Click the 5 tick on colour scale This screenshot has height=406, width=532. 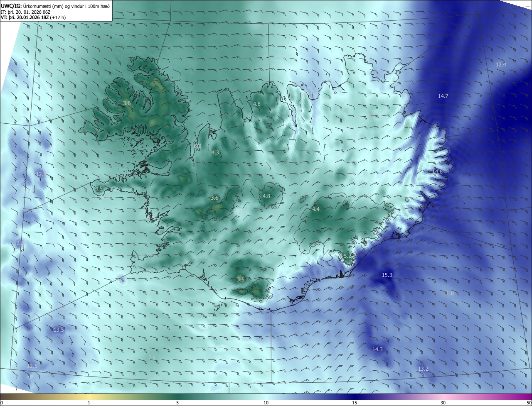[x=177, y=403]
